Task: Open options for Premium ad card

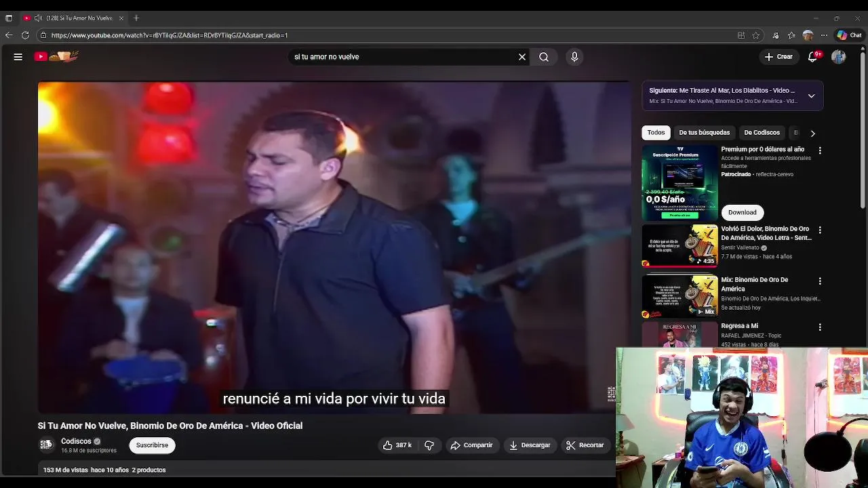Action: (820, 150)
